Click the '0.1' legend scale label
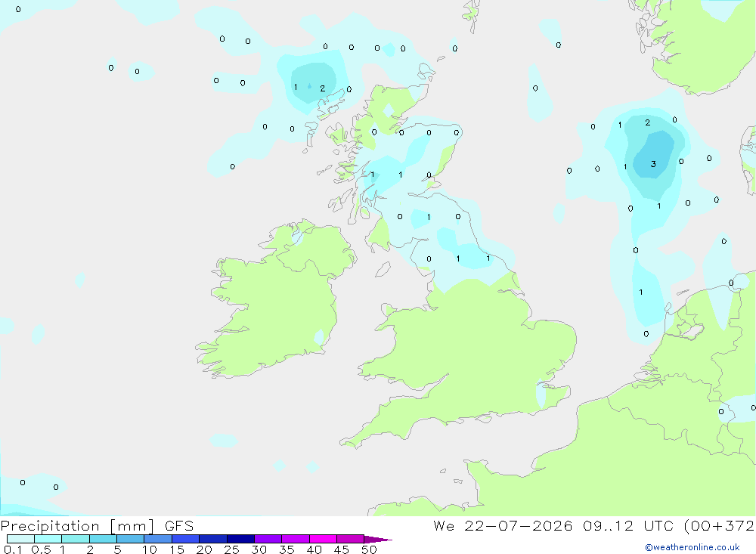The height and width of the screenshot is (554, 756). [x=13, y=549]
